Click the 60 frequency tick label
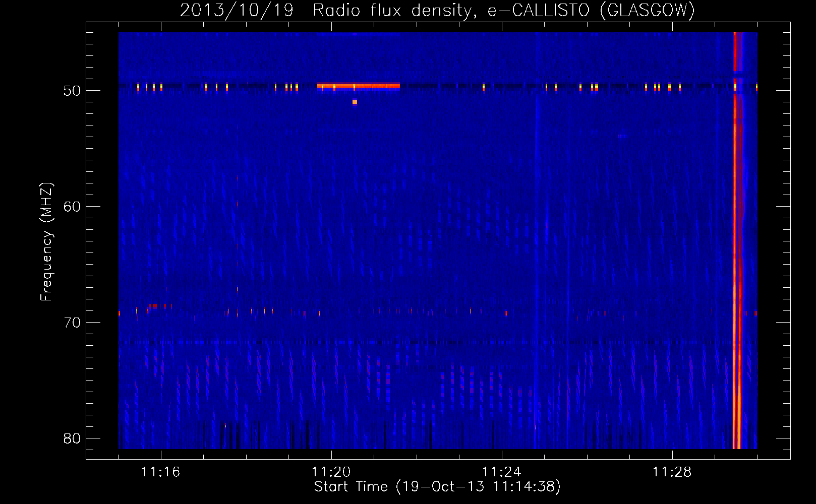The image size is (816, 504). pyautogui.click(x=72, y=207)
